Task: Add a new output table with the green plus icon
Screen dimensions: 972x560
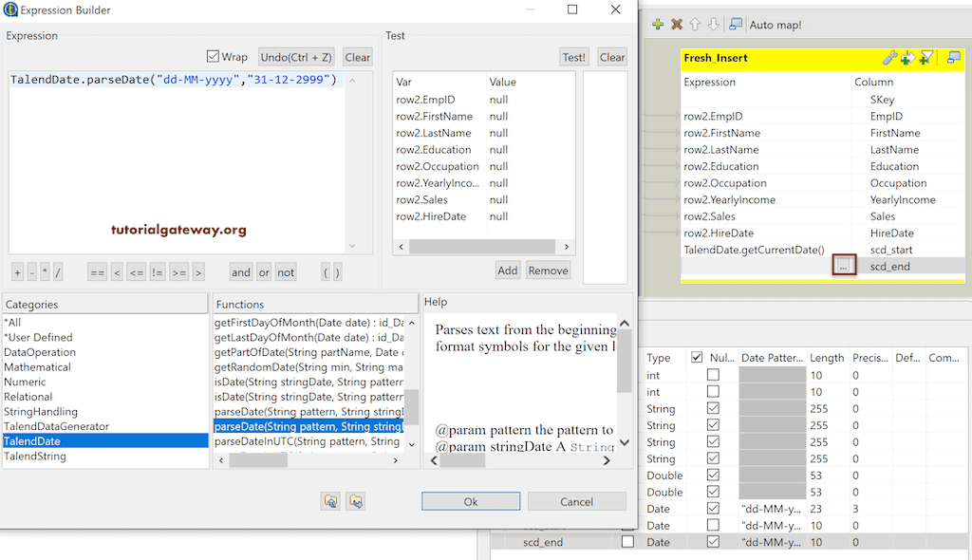Action: (x=657, y=25)
